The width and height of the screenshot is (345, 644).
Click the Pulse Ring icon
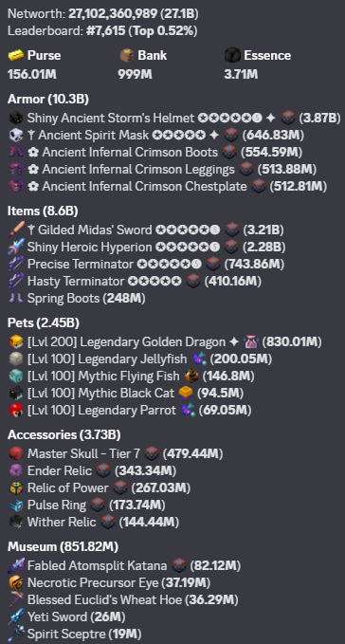click(x=16, y=506)
